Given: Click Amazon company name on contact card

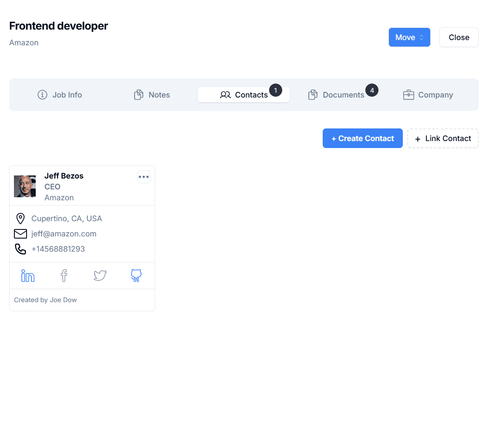Looking at the screenshot, I should 59,198.
